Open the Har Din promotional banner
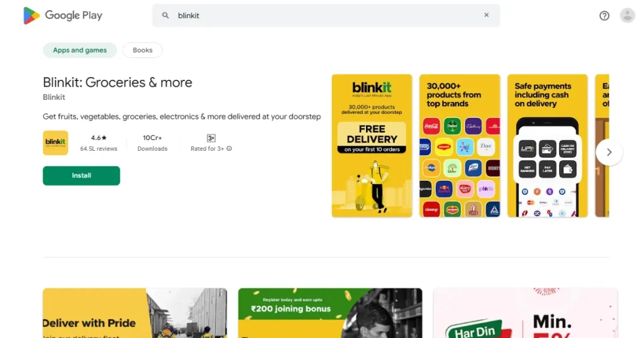644x338 pixels. click(525, 313)
